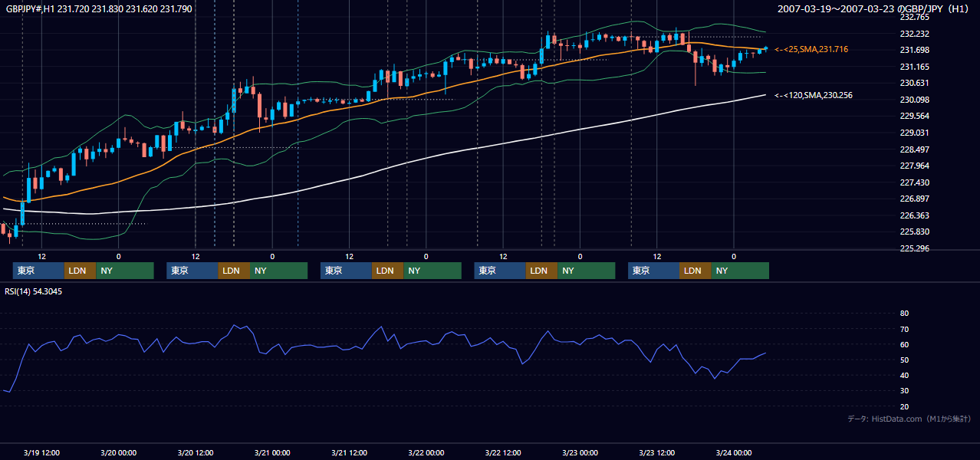Click RSI scale level 70
Screen dimensions: 980x460
pos(904,329)
